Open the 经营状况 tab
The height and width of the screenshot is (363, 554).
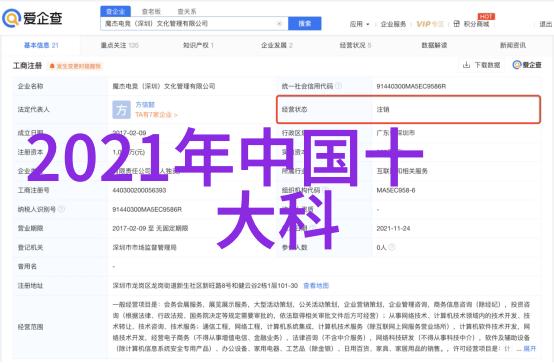coord(355,45)
